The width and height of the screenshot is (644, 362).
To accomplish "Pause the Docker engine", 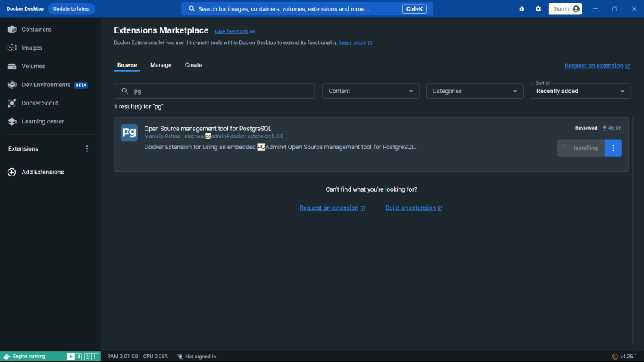I will pos(78,357).
